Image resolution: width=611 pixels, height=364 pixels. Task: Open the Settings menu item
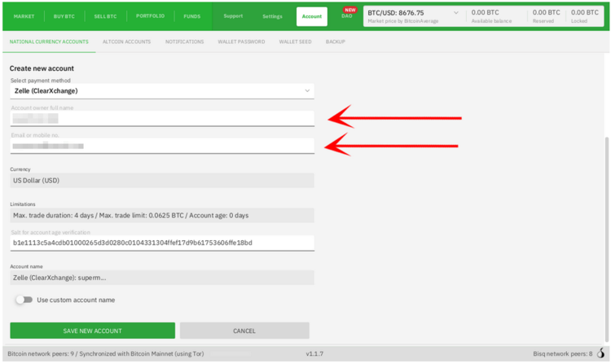click(272, 16)
